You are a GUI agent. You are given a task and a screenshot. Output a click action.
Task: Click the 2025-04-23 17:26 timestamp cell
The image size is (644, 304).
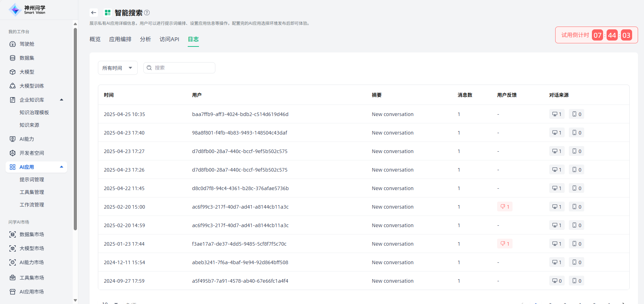point(124,170)
